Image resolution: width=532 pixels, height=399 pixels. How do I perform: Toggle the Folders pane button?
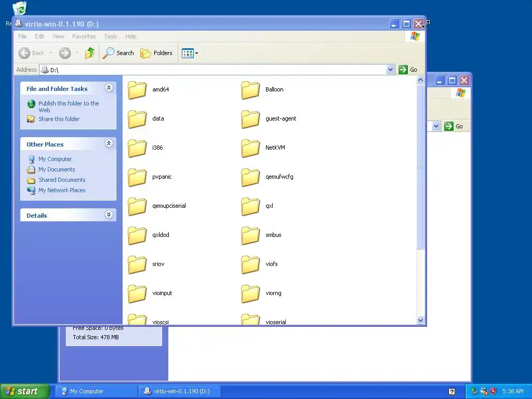pos(156,53)
